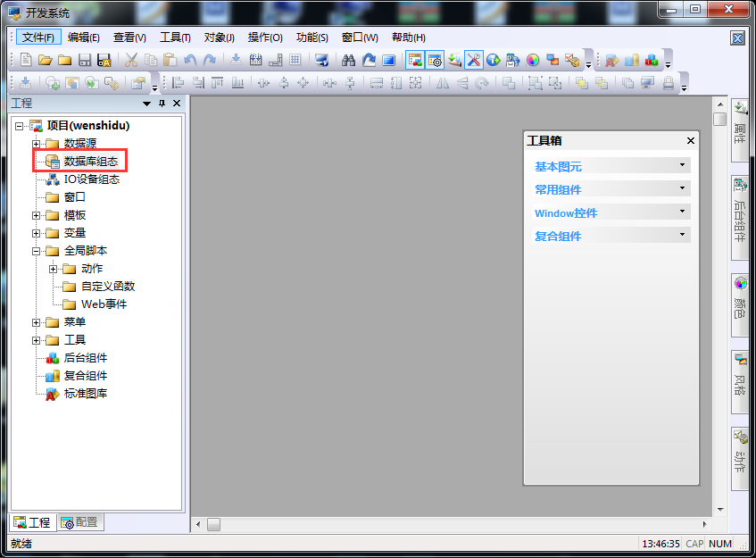756x558 pixels.
Task: Collapse the 全局脚本 tree node
Action: coord(37,251)
